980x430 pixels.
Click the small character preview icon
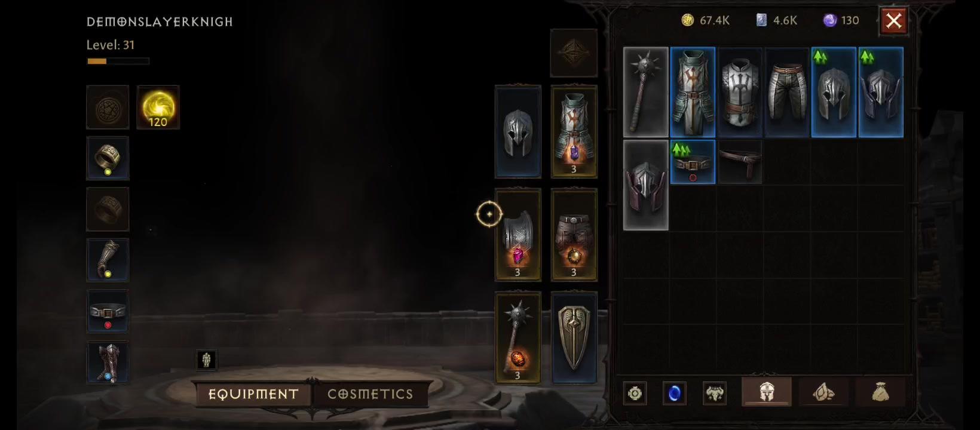[x=207, y=360]
